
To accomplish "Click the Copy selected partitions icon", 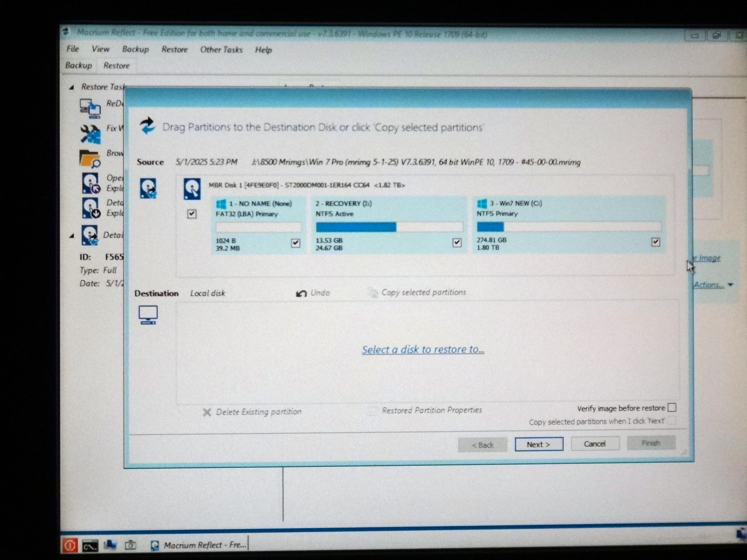I will tap(373, 293).
